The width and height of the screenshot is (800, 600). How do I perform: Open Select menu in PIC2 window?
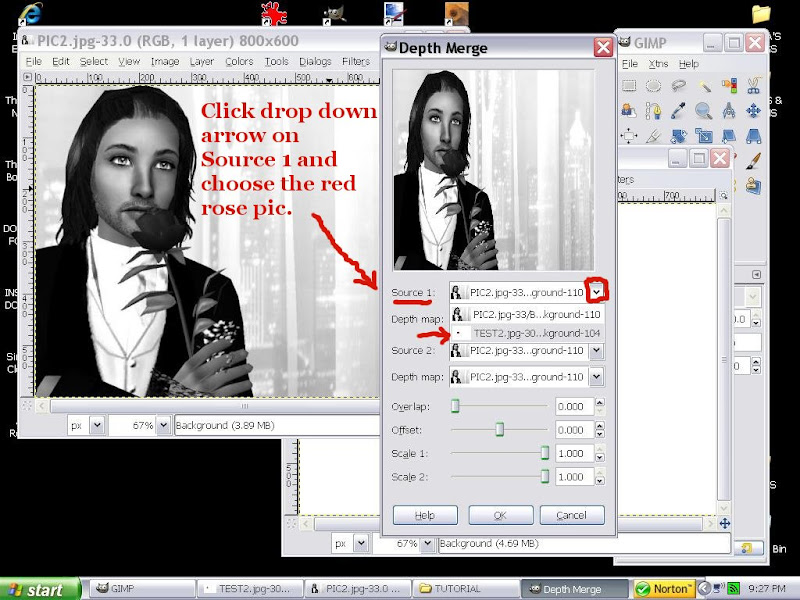(94, 62)
